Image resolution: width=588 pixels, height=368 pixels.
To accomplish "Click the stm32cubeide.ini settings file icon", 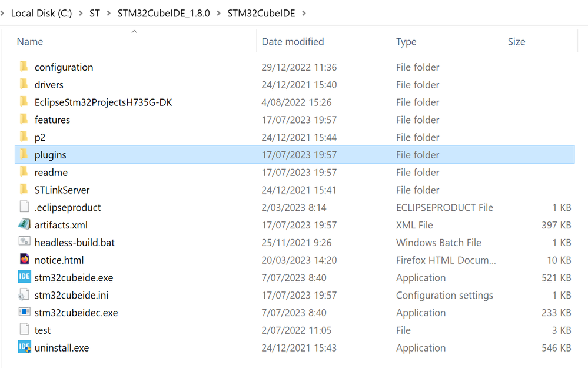I will 24,295.
